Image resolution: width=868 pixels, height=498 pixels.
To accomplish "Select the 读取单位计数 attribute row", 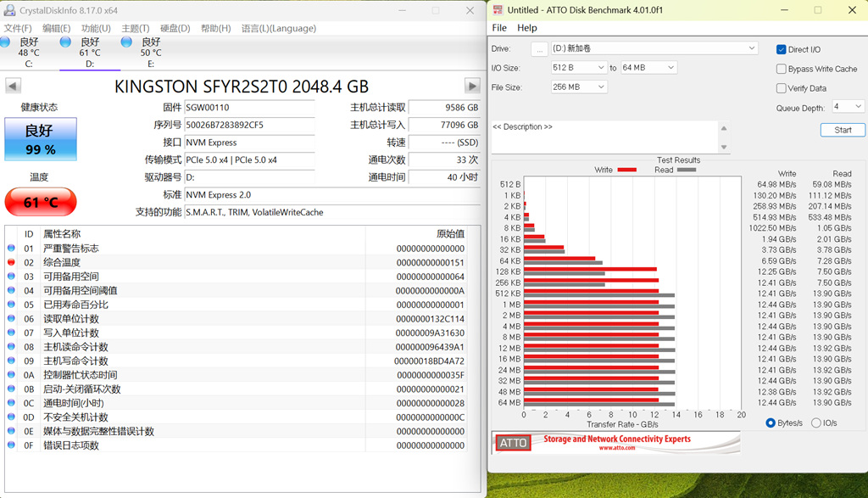I will coord(236,318).
